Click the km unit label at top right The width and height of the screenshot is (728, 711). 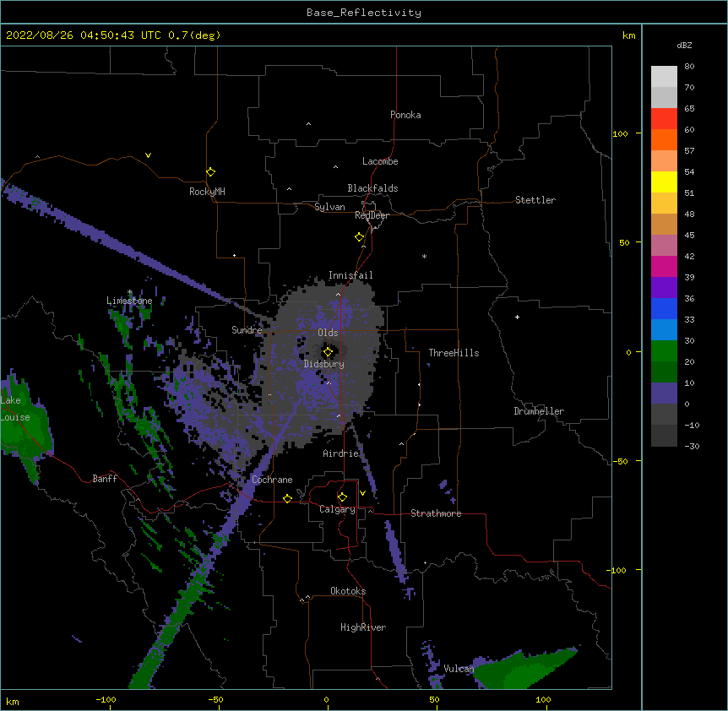pos(629,35)
